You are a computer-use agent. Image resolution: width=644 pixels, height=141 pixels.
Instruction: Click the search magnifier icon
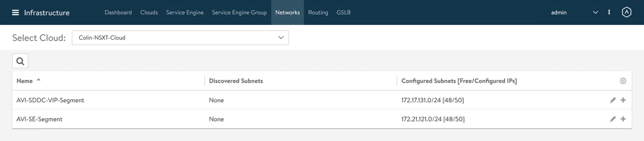coord(20,61)
